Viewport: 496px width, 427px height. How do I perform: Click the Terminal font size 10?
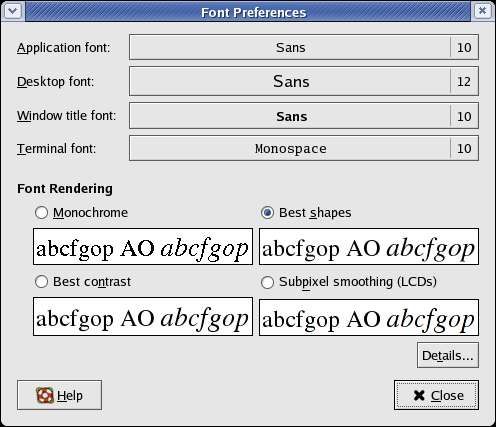[x=464, y=149]
